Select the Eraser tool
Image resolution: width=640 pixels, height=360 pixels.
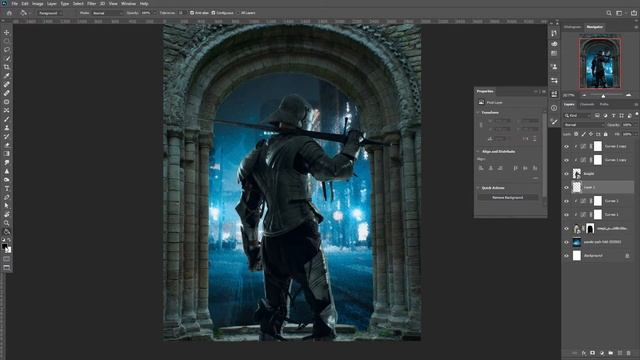coord(7,145)
